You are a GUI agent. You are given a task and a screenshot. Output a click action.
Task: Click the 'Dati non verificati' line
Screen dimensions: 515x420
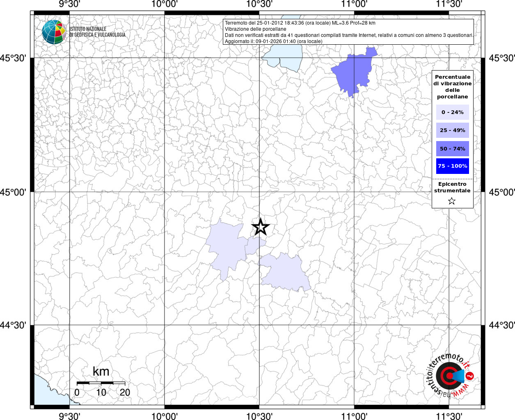pos(349,35)
